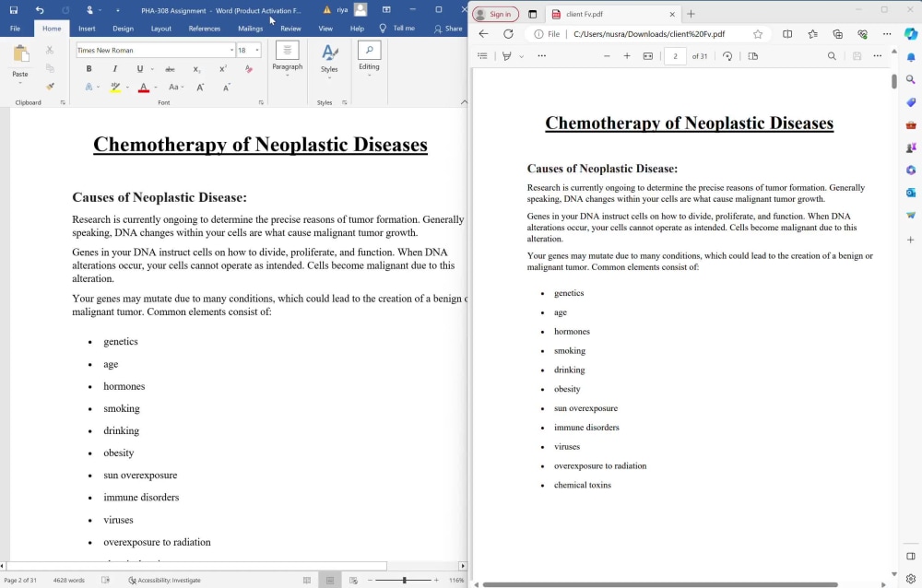Open Tell me lightbulb search
The height and width of the screenshot is (588, 922).
pyautogui.click(x=383, y=29)
